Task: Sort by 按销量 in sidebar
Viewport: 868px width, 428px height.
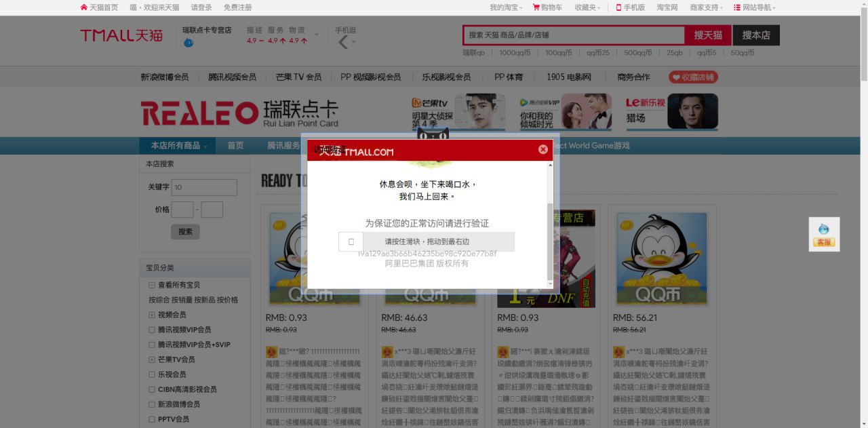Action: pyautogui.click(x=182, y=300)
